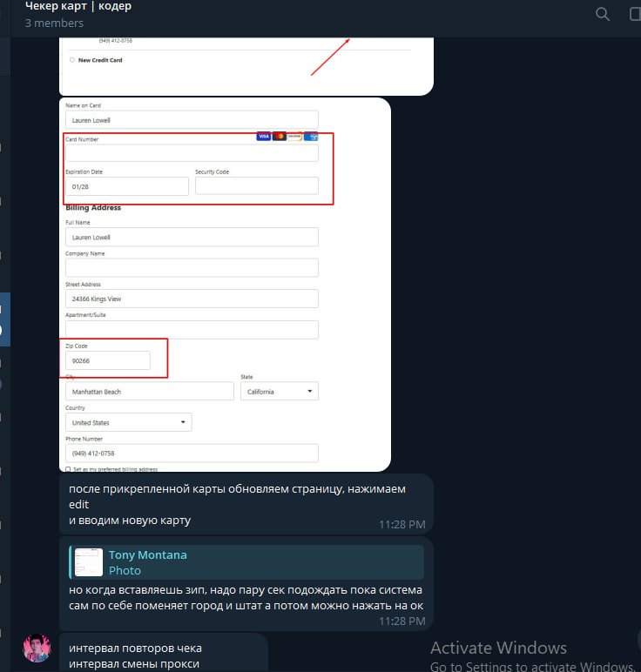Click the Name on Card field in photo
The width and height of the screenshot is (641, 672).
[x=192, y=120]
